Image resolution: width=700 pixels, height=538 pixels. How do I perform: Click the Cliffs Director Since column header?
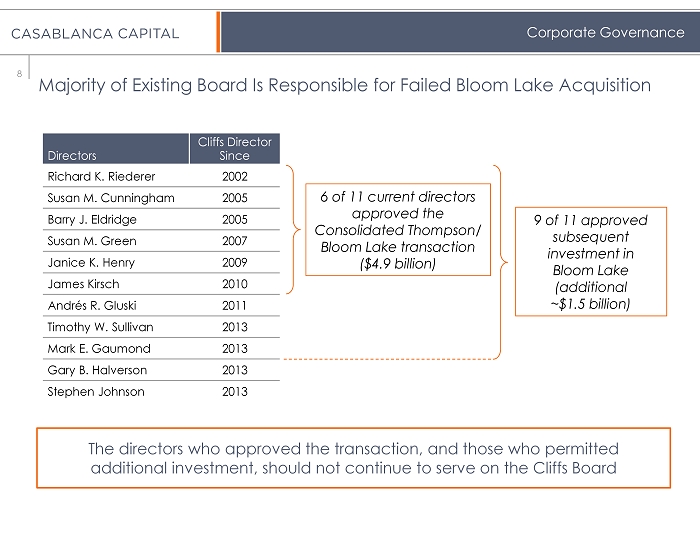click(235, 148)
